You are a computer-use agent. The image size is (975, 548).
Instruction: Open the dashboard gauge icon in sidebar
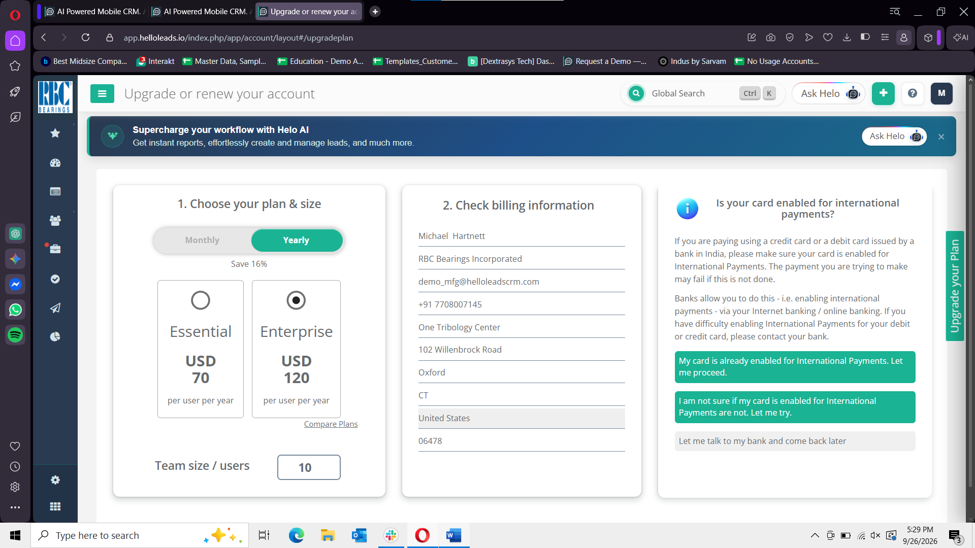point(55,163)
